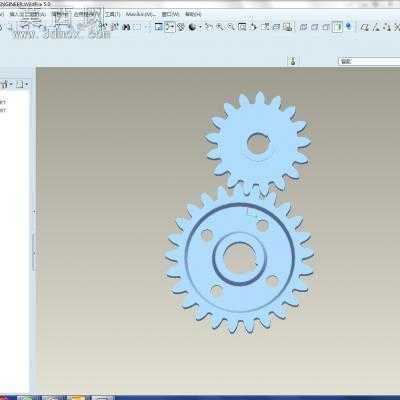Open the 应用程序 menu
The width and height of the screenshot is (400, 400).
(86, 14)
